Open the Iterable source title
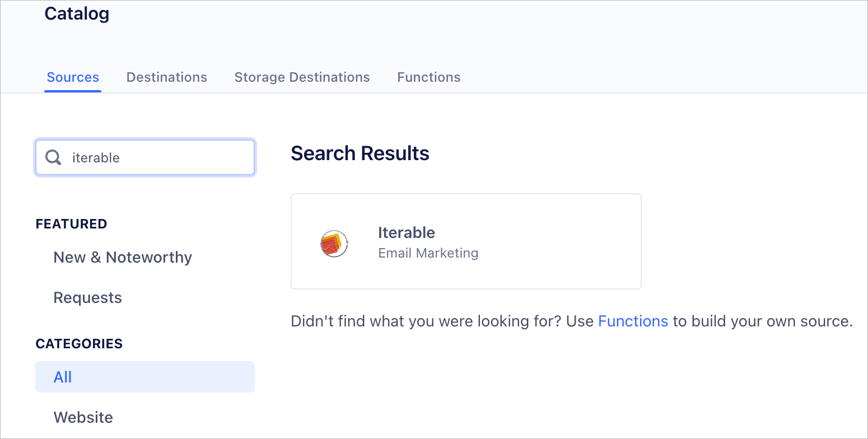Image resolution: width=868 pixels, height=439 pixels. pos(407,232)
